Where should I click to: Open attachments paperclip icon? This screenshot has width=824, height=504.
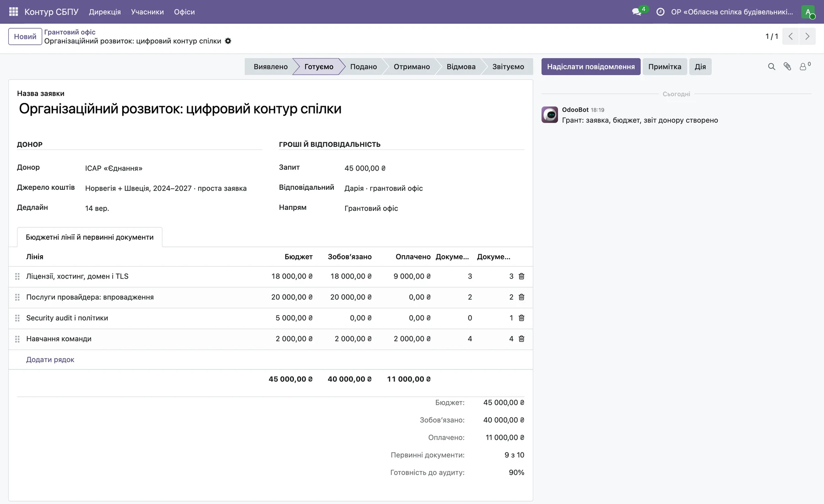(x=787, y=67)
